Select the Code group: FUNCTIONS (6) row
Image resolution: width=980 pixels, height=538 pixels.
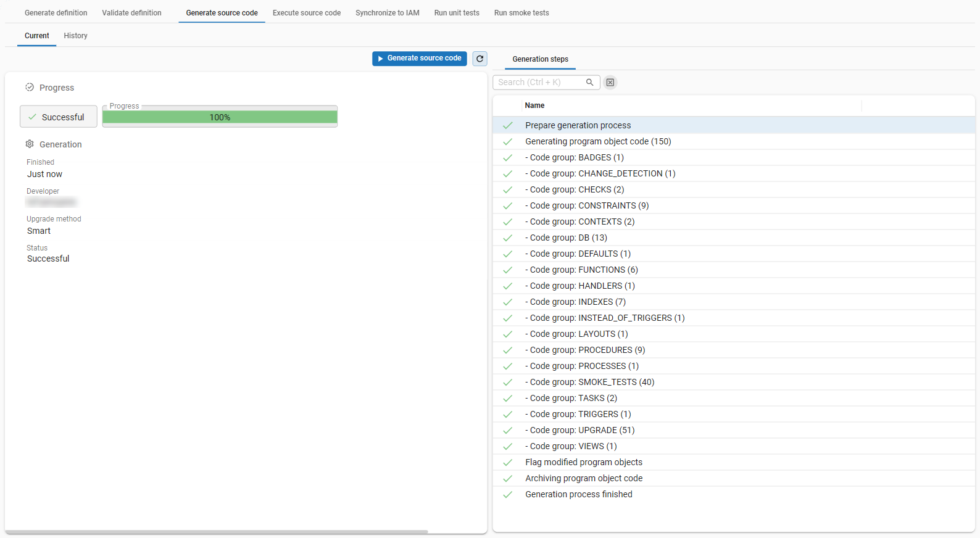click(734, 270)
